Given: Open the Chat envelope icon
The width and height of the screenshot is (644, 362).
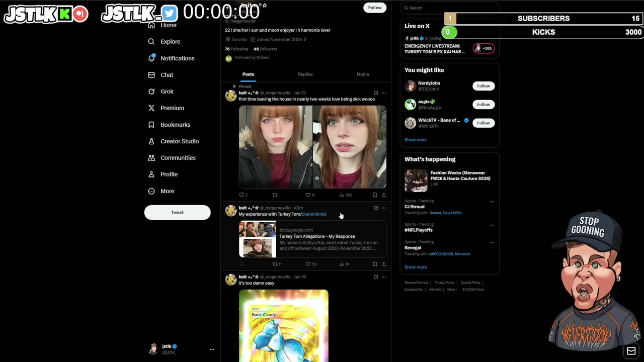Looking at the screenshot, I should [x=151, y=75].
